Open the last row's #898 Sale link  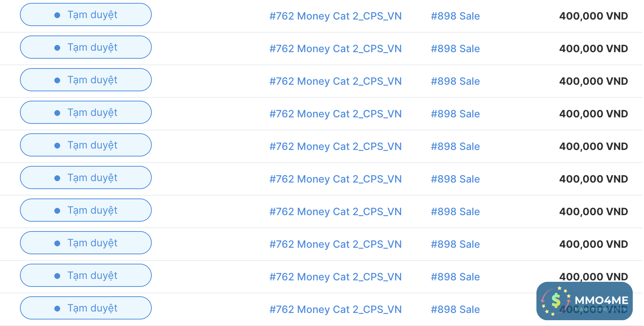[455, 310]
